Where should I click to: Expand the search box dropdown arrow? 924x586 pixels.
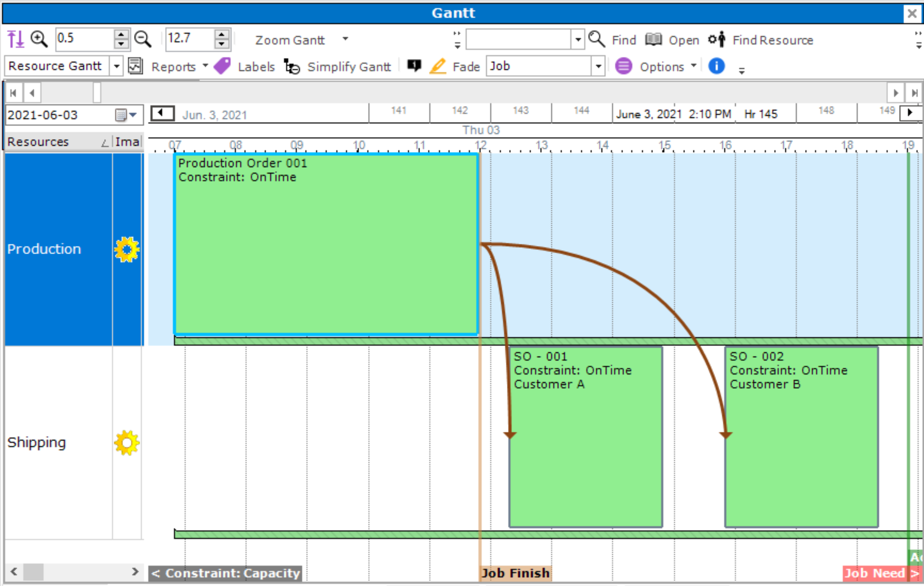(x=578, y=39)
